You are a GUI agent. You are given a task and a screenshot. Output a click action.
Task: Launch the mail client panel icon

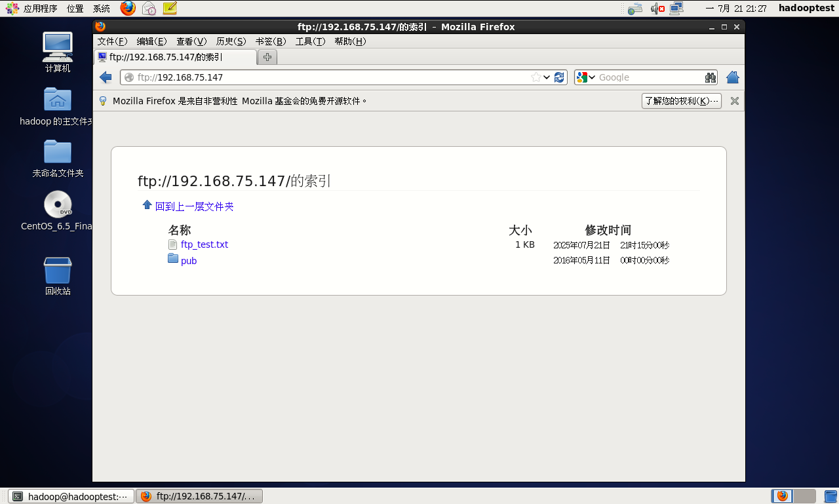[x=149, y=9]
